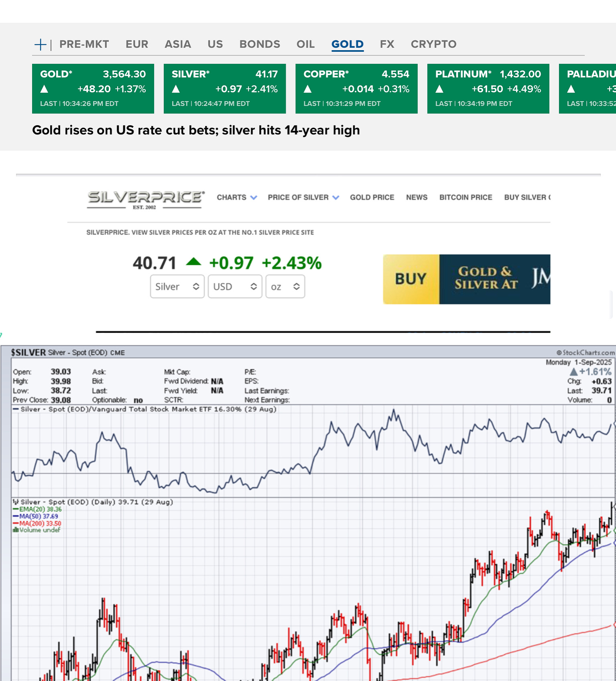Click the StockCharts.com credit text
Viewport: 616px width, 681px height.
[586, 353]
